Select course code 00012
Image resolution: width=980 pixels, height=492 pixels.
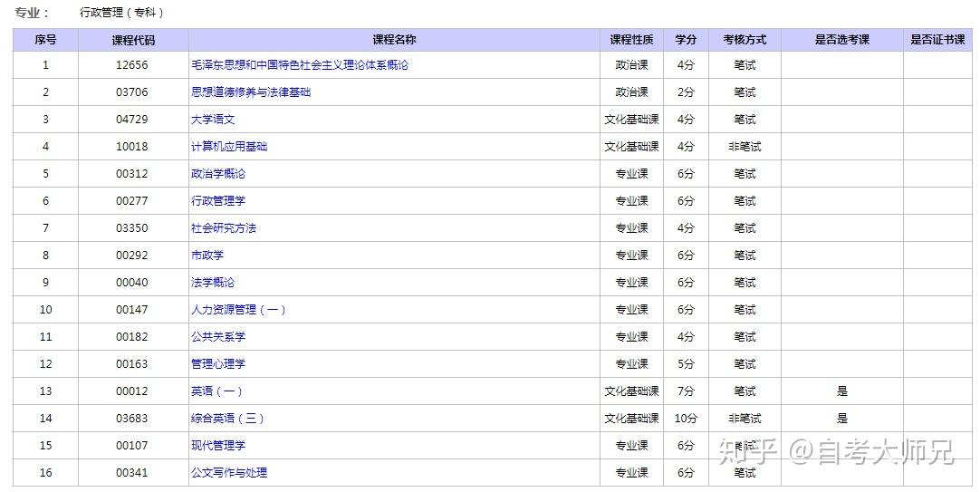[x=132, y=391]
